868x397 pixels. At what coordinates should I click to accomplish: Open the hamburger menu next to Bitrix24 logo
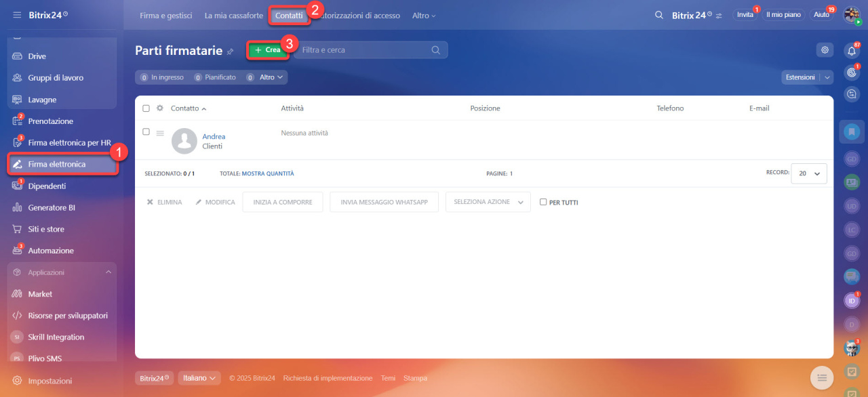point(17,14)
